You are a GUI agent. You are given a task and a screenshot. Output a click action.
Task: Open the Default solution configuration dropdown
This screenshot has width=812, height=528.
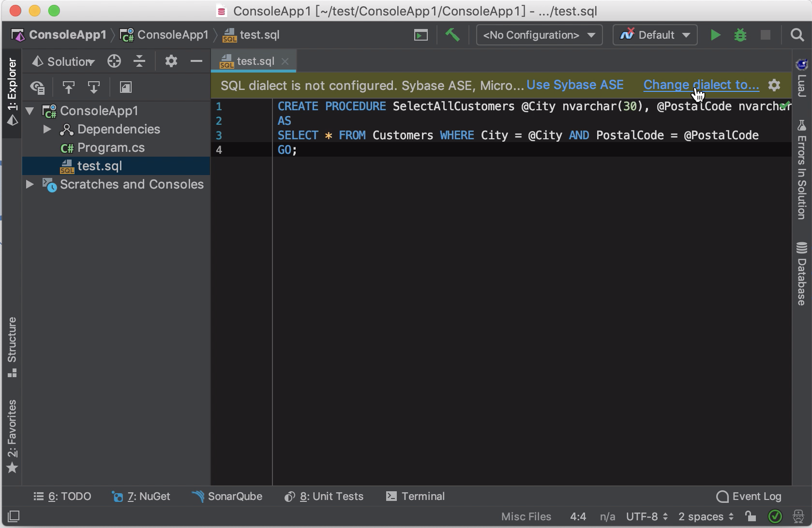[x=655, y=35]
